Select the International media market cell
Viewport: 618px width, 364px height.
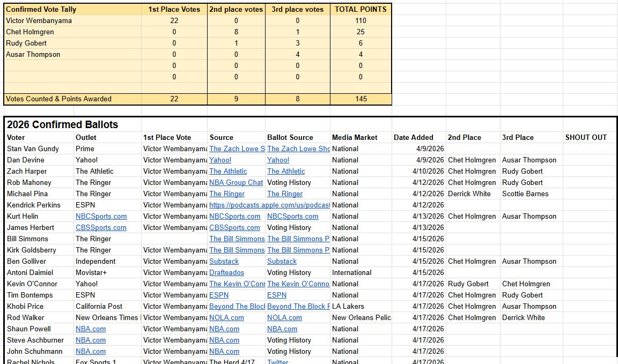[x=360, y=273]
